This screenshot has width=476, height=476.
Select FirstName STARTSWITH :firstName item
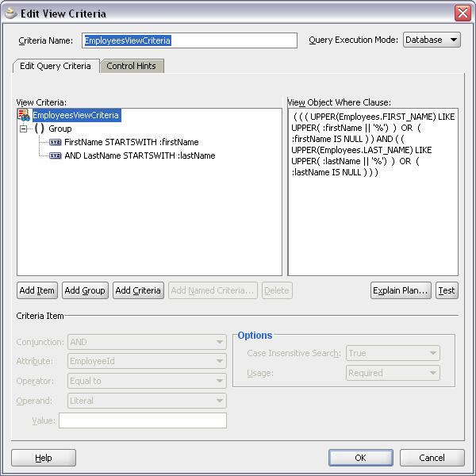tap(132, 142)
